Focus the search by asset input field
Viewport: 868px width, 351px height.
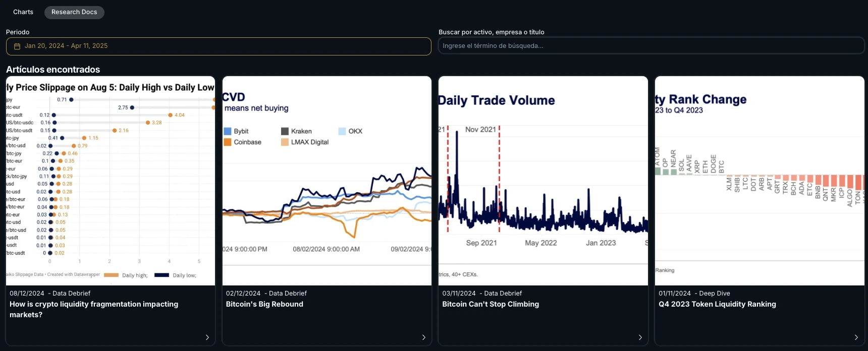651,46
